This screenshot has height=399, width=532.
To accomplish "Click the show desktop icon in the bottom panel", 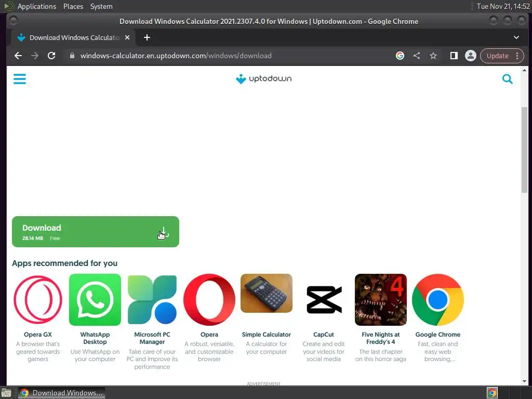I will [x=6, y=393].
